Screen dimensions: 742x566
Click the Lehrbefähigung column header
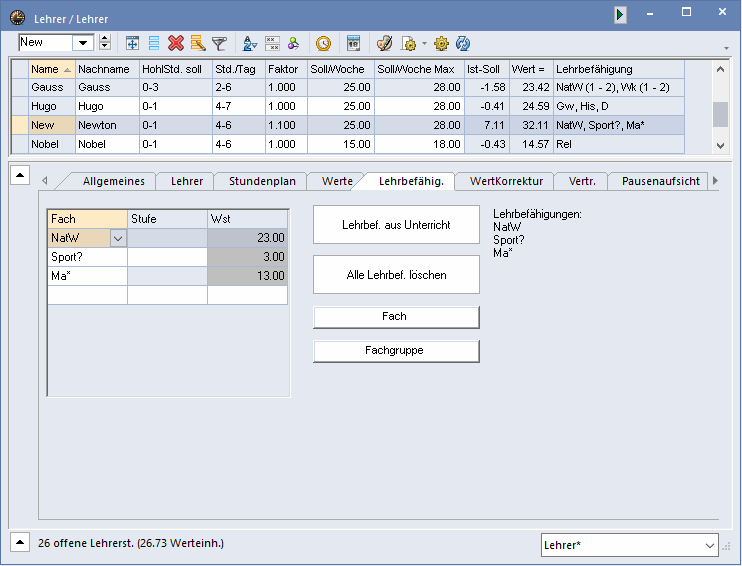618,69
